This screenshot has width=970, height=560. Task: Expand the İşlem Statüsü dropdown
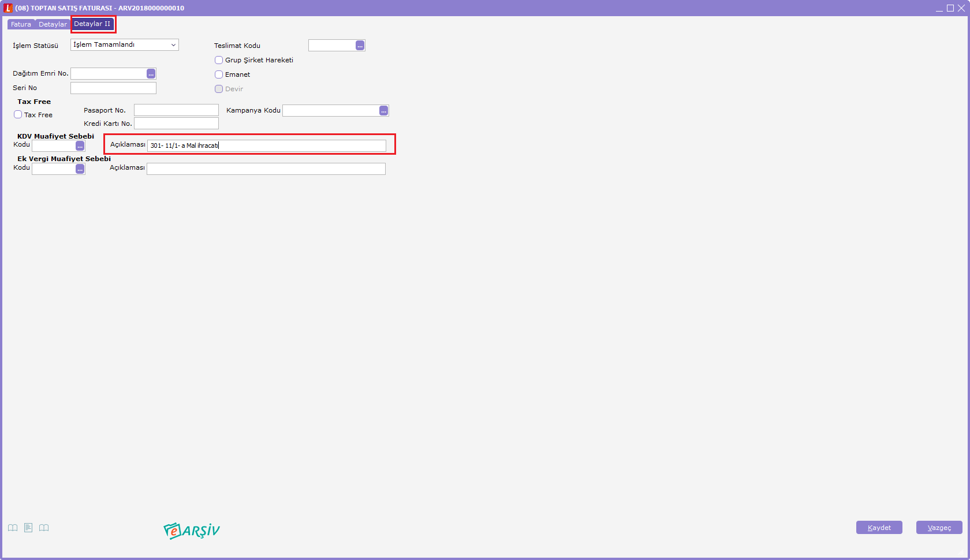(173, 45)
